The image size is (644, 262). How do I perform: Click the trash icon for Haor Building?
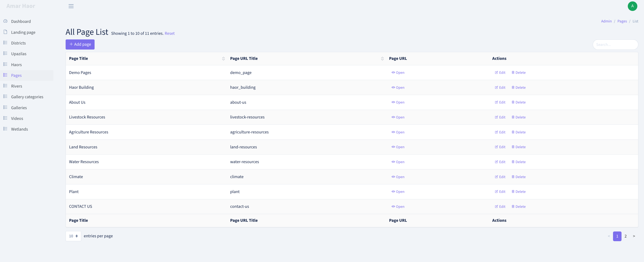click(x=513, y=87)
